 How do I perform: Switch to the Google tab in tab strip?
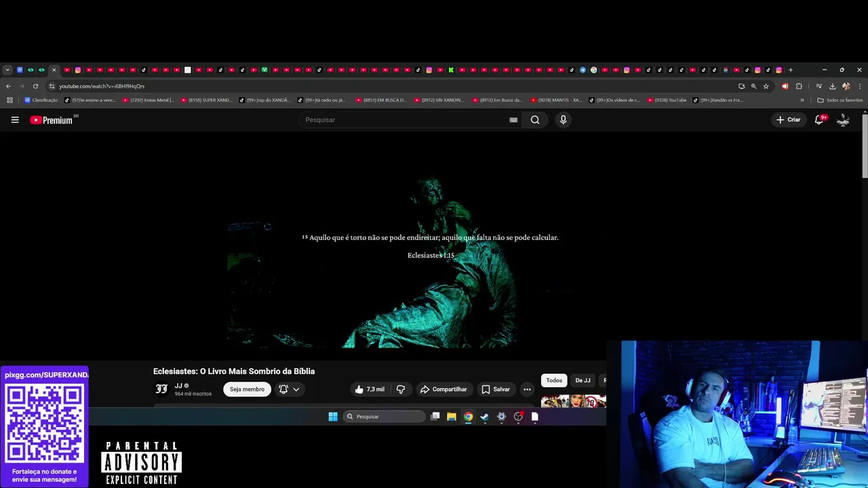tap(593, 70)
